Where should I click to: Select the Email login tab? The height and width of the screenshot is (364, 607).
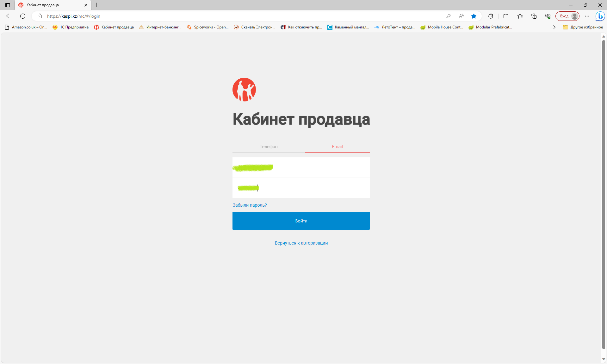tap(337, 146)
